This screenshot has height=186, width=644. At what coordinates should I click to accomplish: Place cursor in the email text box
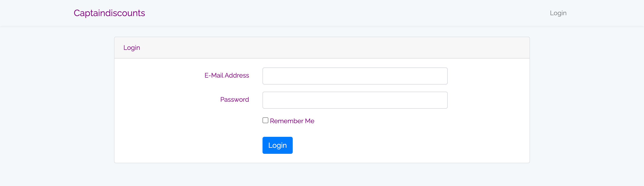pyautogui.click(x=355, y=76)
